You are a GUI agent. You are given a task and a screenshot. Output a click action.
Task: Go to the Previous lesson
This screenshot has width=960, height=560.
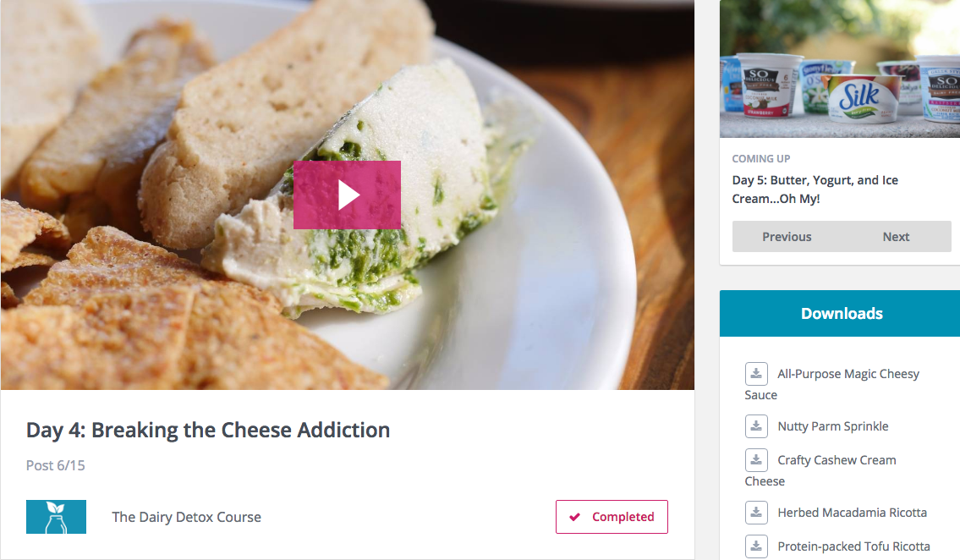pyautogui.click(x=787, y=236)
